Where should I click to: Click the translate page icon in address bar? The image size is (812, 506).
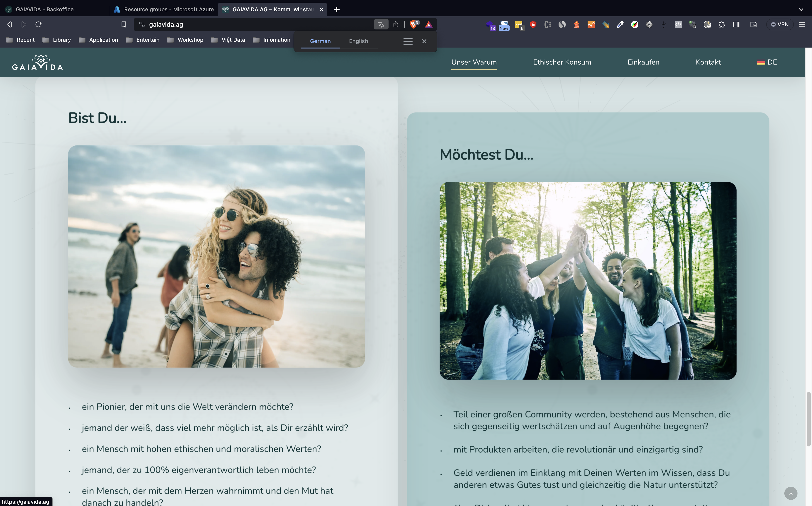pyautogui.click(x=381, y=24)
